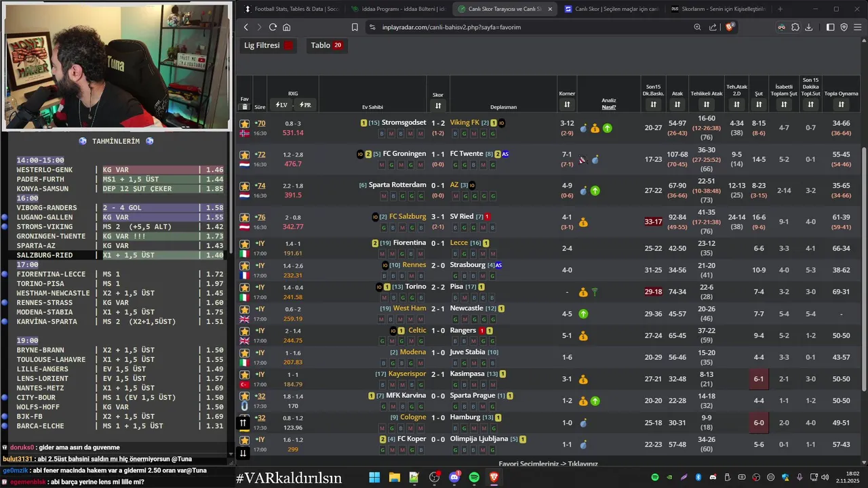Toggle favorite star for FC Groningen row
Screen dimensions: 868x488
tap(245, 155)
